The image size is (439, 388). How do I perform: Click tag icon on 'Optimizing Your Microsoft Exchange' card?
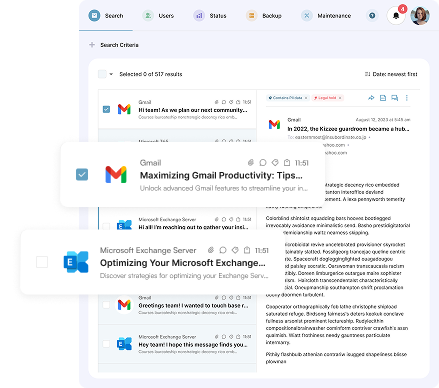pyautogui.click(x=235, y=250)
